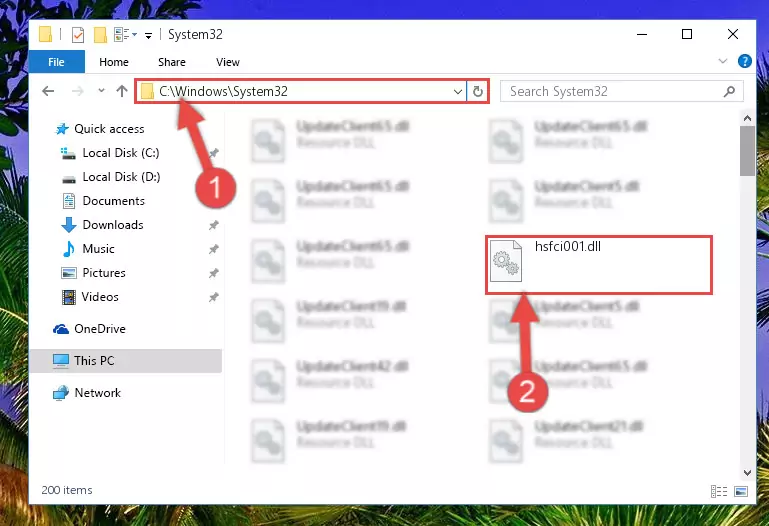Click the pin icon next to Music
The image size is (769, 526).
point(213,249)
